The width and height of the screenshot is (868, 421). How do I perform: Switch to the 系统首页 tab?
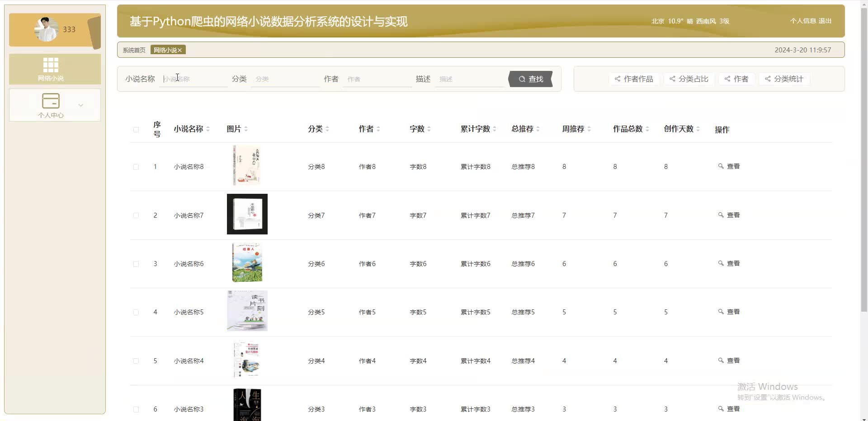pos(134,50)
